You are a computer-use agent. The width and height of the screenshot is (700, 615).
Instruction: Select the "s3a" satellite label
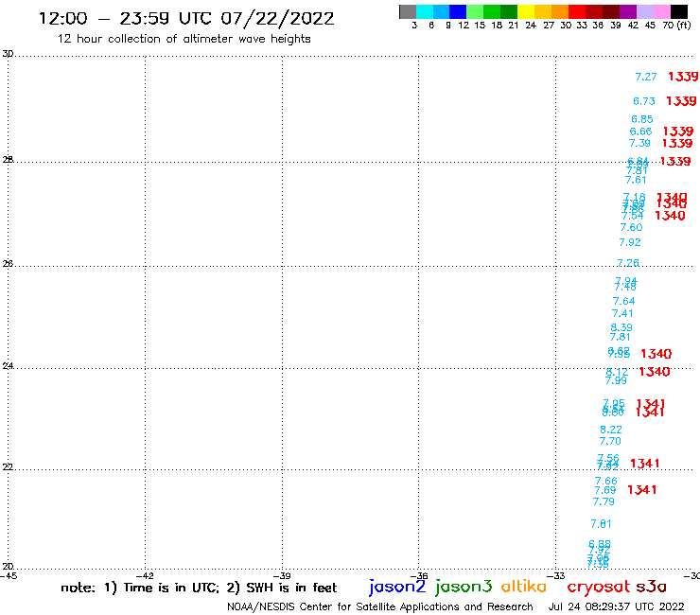click(652, 587)
